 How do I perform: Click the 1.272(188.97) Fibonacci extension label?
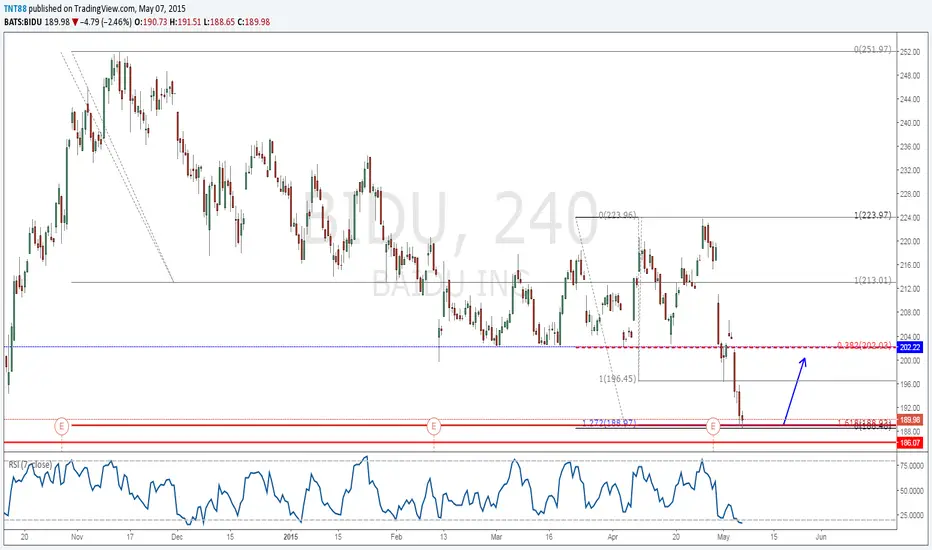click(609, 423)
